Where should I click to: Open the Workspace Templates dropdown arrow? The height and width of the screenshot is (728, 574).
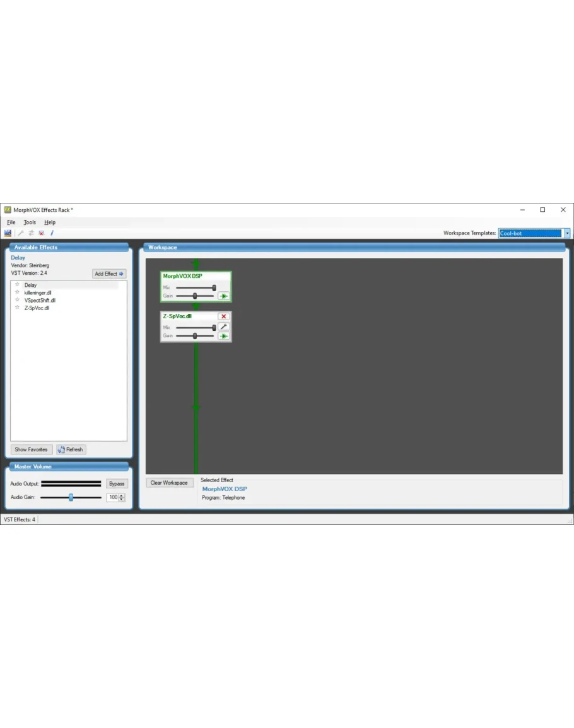coord(566,233)
